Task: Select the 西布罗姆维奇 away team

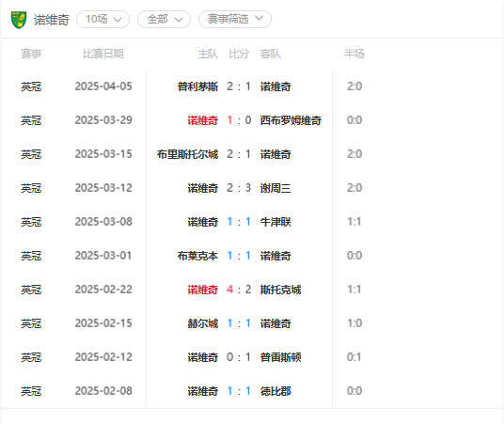Action: [x=291, y=120]
